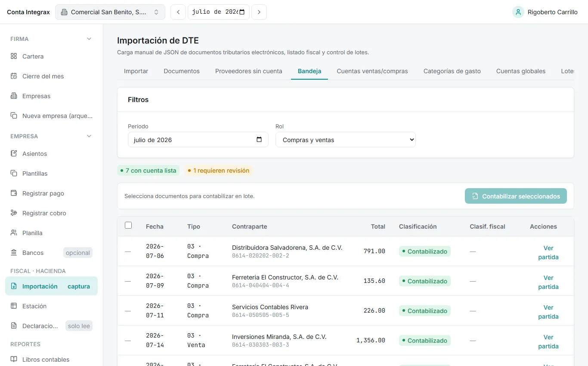This screenshot has height=366, width=588.
Task: Click the Contraparte column header
Action: click(250, 226)
